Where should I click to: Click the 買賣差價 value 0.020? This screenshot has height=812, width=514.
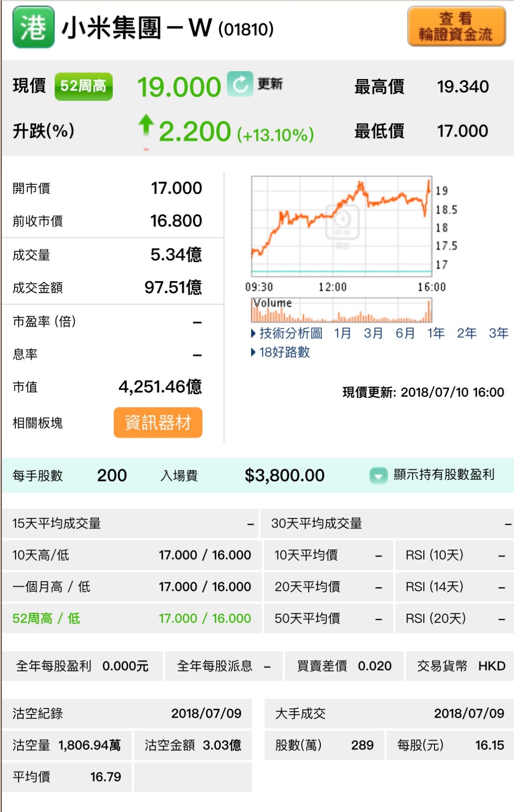pyautogui.click(x=375, y=666)
